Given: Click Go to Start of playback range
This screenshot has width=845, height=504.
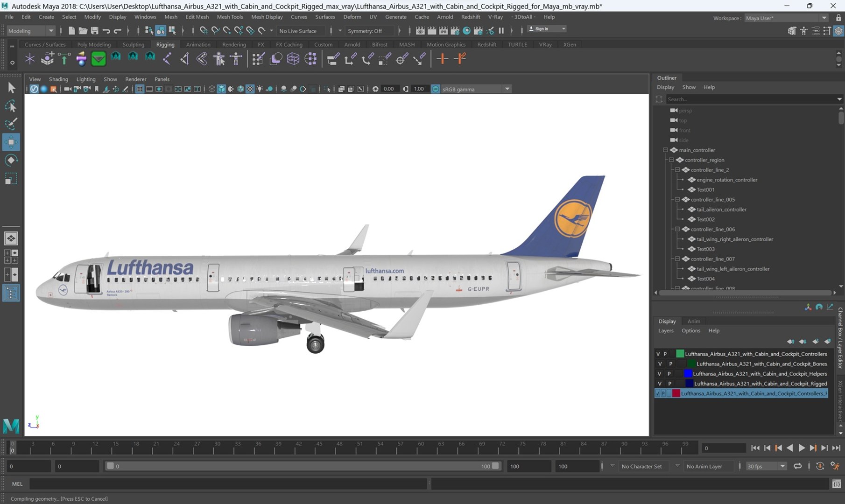Looking at the screenshot, I should coord(755,448).
